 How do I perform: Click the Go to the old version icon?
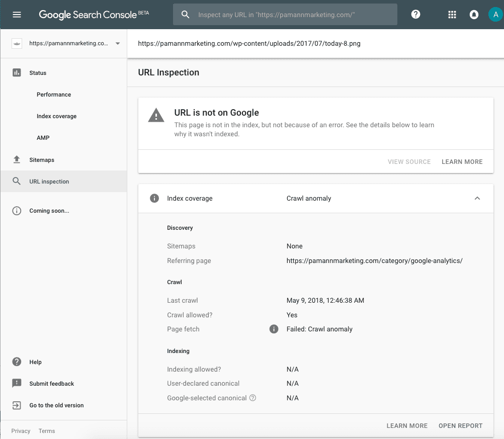17,405
